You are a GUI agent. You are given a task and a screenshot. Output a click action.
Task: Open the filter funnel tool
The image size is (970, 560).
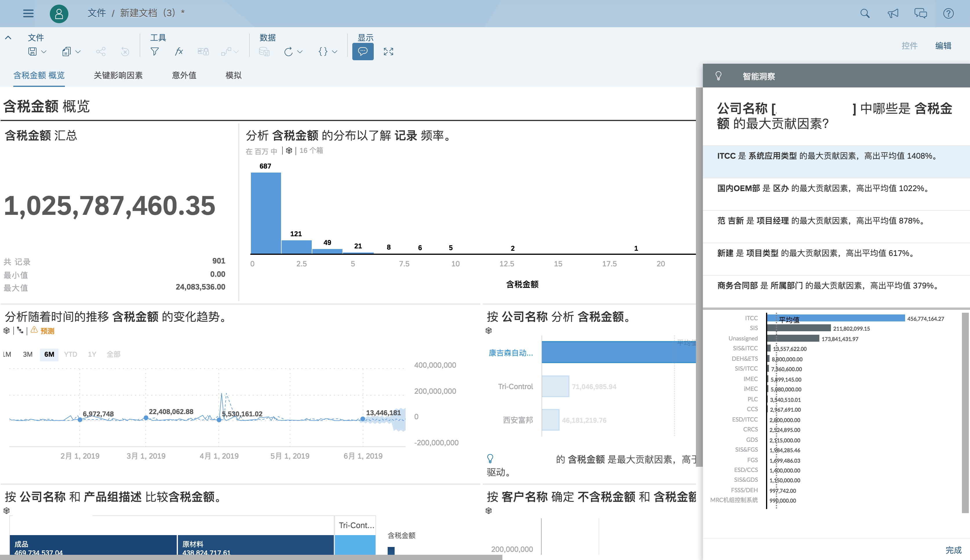(x=154, y=51)
